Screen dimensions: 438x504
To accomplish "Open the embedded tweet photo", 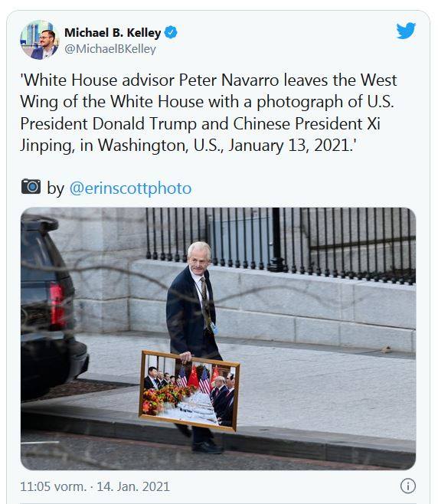I will (218, 339).
